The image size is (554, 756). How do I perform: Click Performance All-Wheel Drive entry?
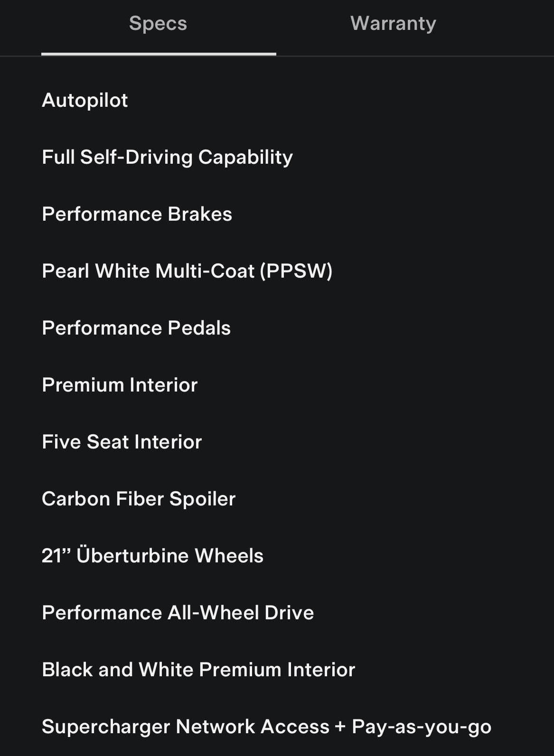[x=178, y=613]
